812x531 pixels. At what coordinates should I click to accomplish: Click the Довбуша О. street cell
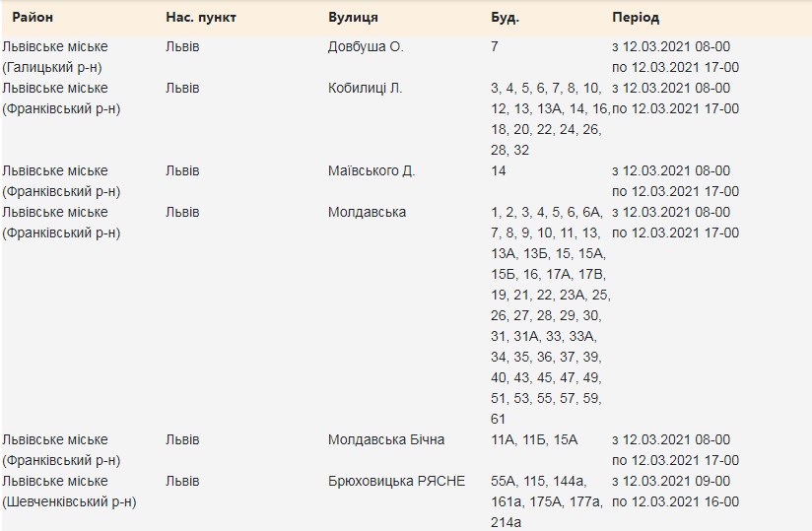coord(366,46)
